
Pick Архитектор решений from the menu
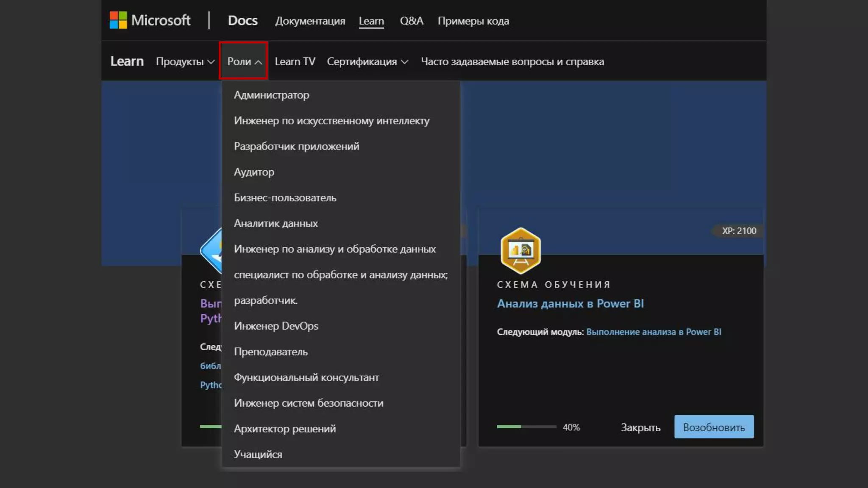(x=284, y=429)
